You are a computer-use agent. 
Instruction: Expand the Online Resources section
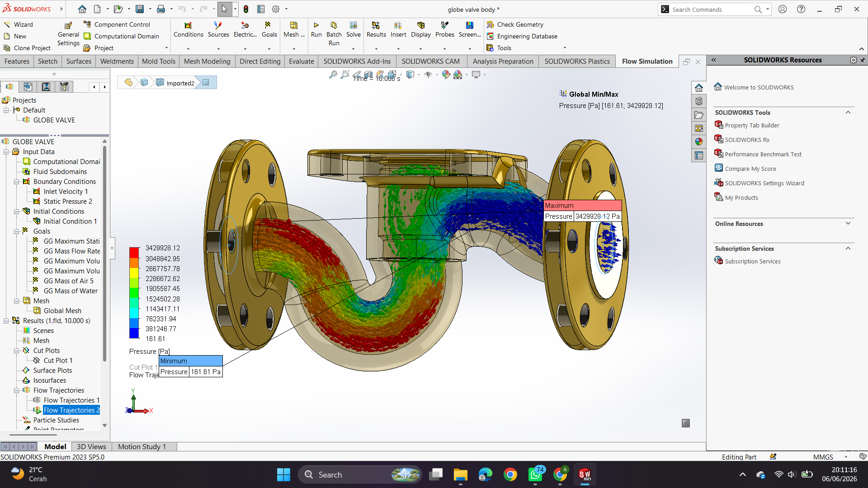tap(848, 224)
